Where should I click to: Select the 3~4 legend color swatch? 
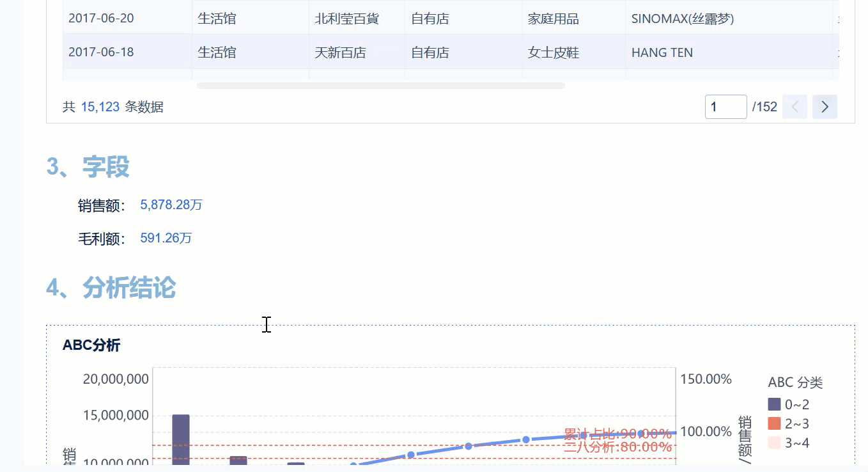tap(774, 443)
